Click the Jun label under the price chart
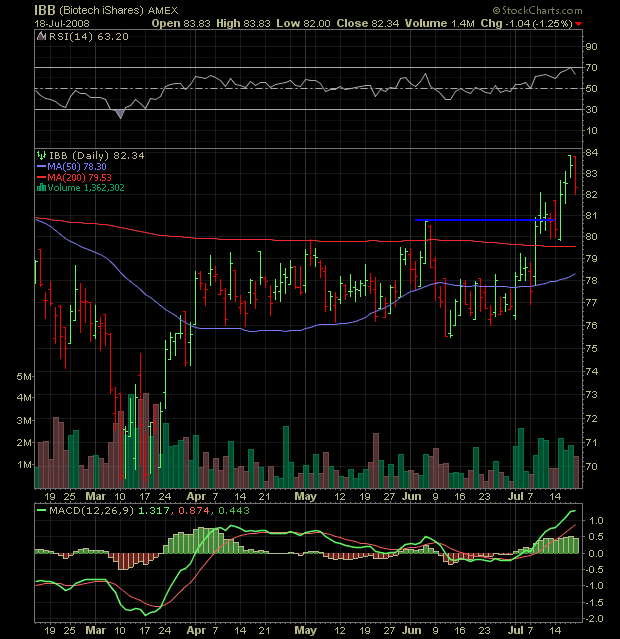The width and height of the screenshot is (620, 639). coord(411,496)
